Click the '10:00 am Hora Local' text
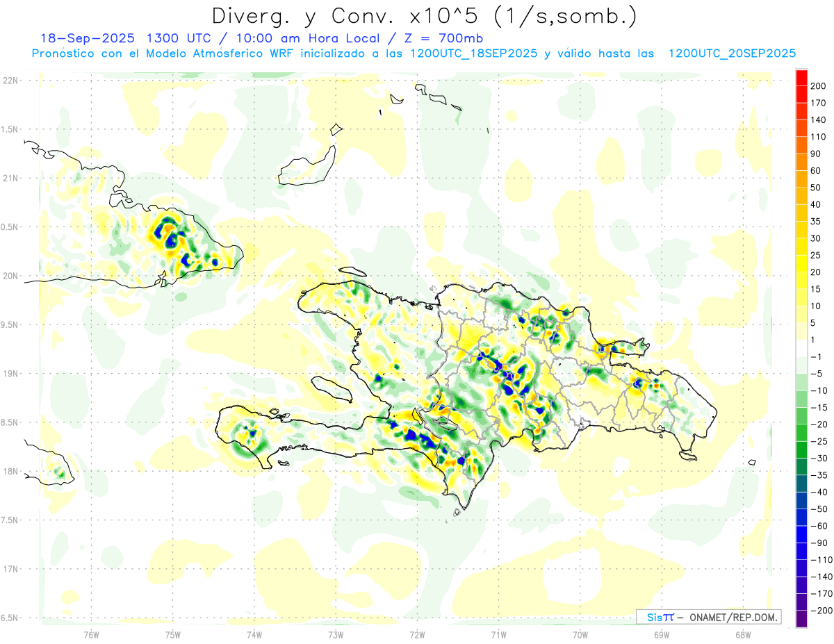Viewport: 834px width, 644px height. point(316,38)
